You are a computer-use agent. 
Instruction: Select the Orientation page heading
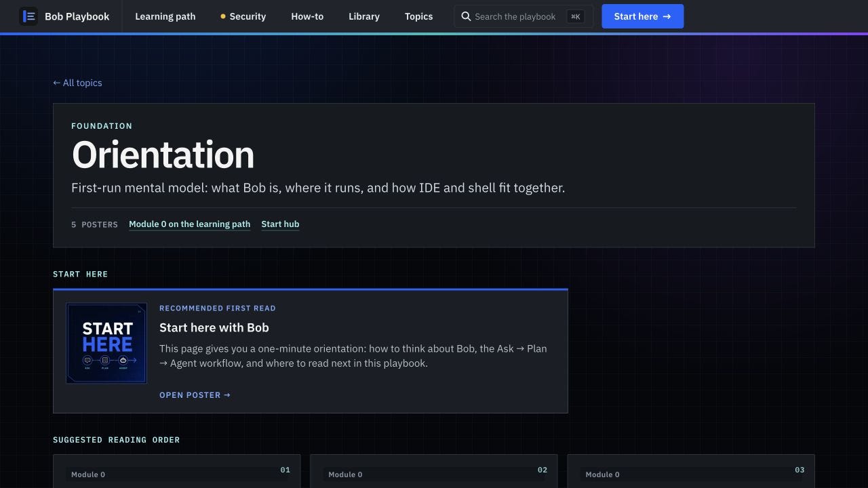tap(163, 155)
